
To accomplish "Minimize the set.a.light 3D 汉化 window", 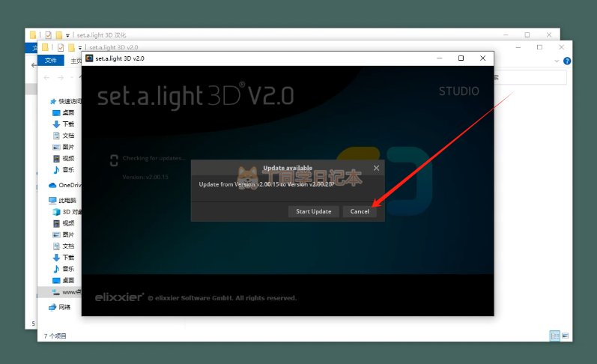I will coord(506,34).
